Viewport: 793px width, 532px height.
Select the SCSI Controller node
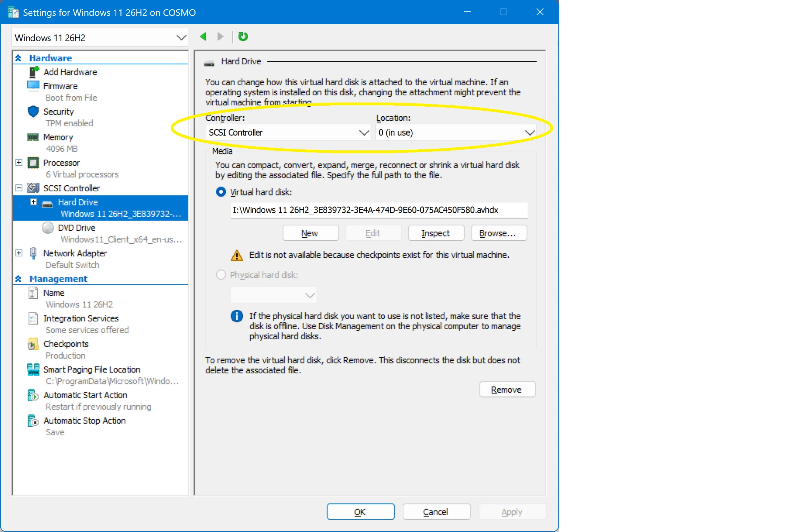point(71,188)
